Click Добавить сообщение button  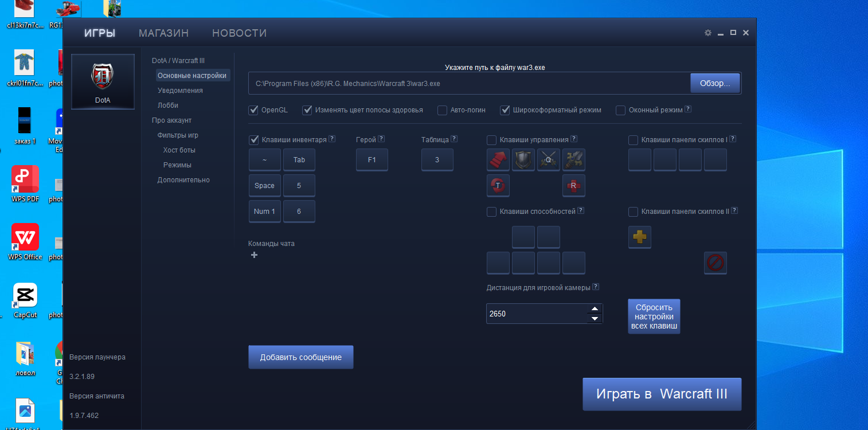(x=301, y=357)
